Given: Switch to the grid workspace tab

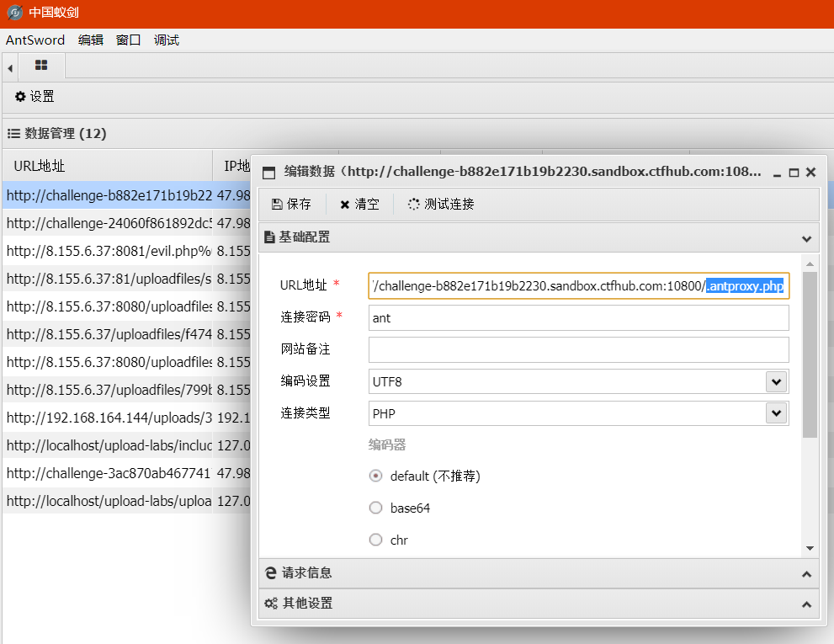Looking at the screenshot, I should point(40,65).
